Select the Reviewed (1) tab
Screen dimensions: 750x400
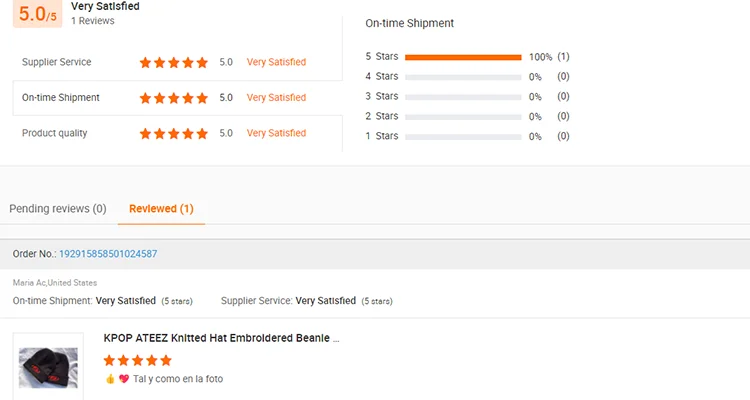tap(161, 209)
